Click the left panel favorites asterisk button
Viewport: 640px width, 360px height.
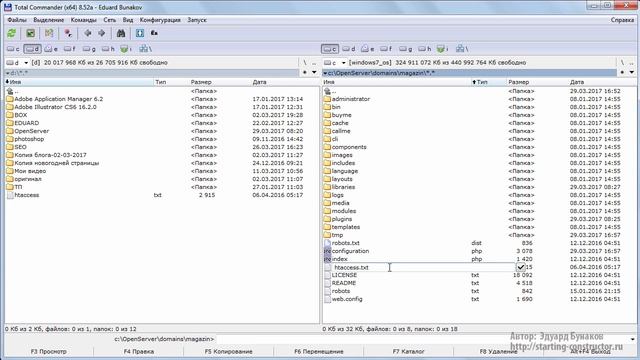[304, 73]
